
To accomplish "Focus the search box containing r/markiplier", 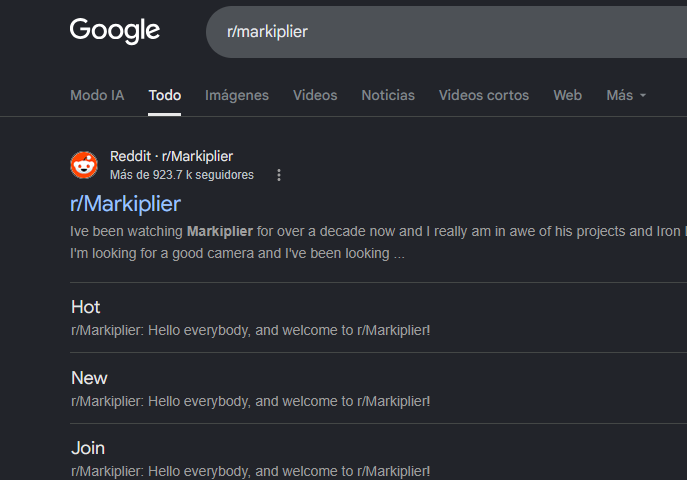I will 446,32.
